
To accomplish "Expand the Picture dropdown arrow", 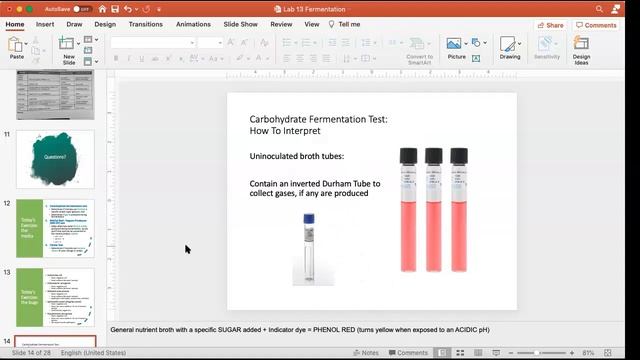I will (x=466, y=43).
